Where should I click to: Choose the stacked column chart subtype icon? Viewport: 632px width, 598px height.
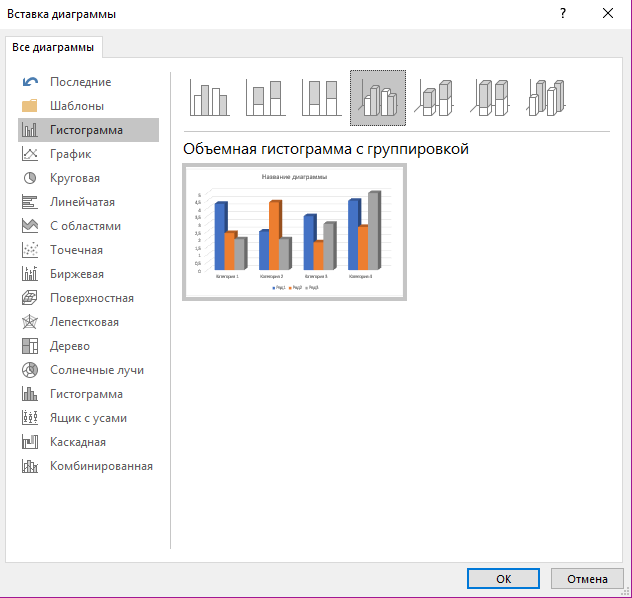[266, 98]
